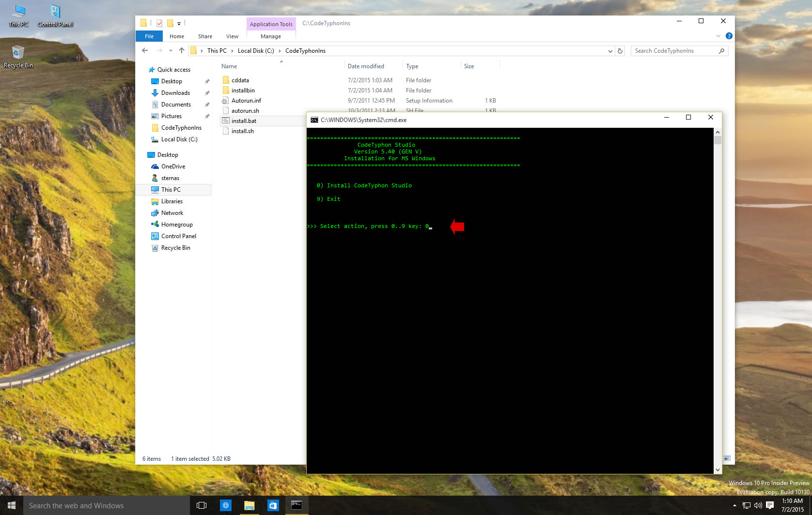The image size is (812, 515).
Task: Open recent locations dropdown arrow
Action: (x=171, y=51)
